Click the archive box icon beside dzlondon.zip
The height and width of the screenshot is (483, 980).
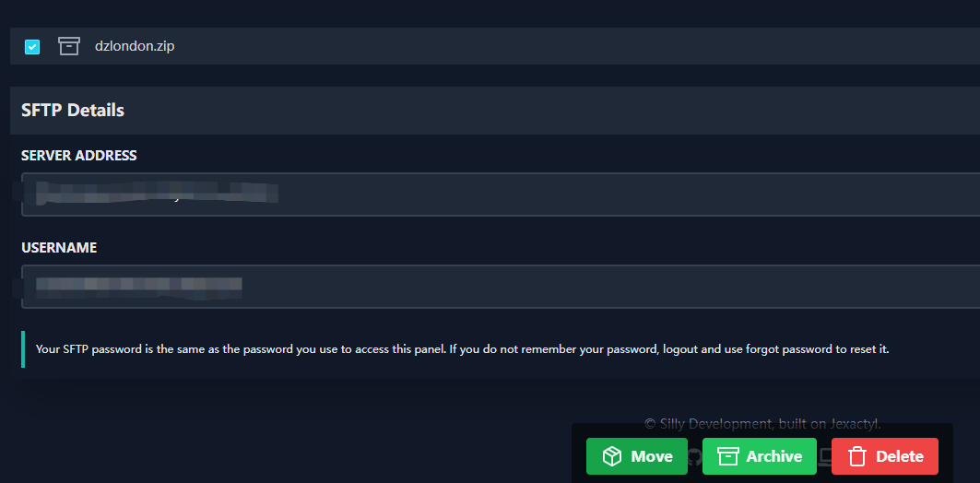[x=69, y=45]
